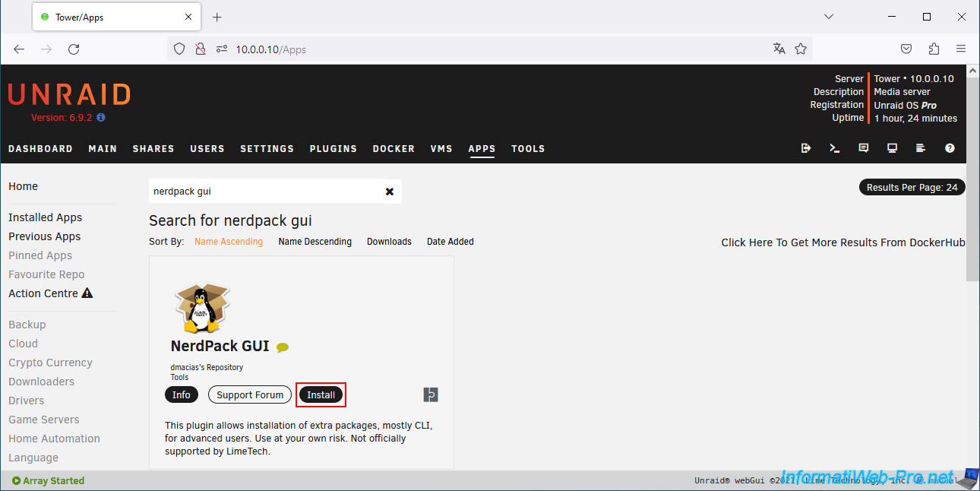
Task: Open a new browser tab
Action: [217, 17]
